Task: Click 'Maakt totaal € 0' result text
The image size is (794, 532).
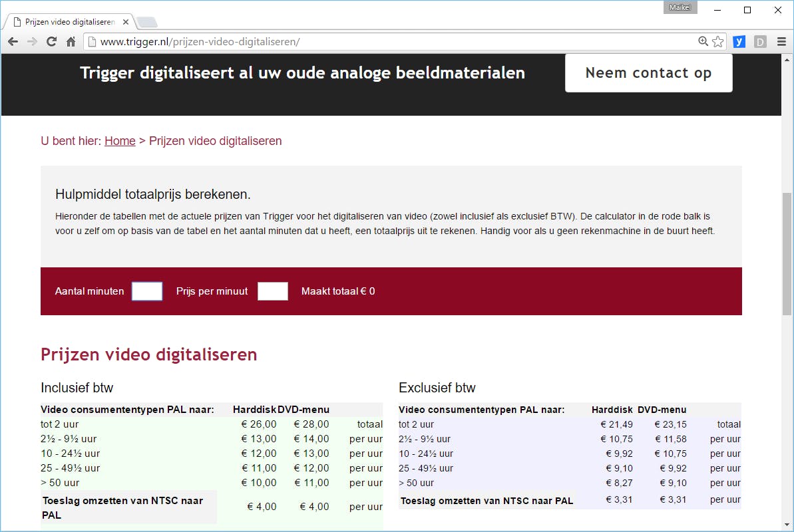Action: (338, 291)
